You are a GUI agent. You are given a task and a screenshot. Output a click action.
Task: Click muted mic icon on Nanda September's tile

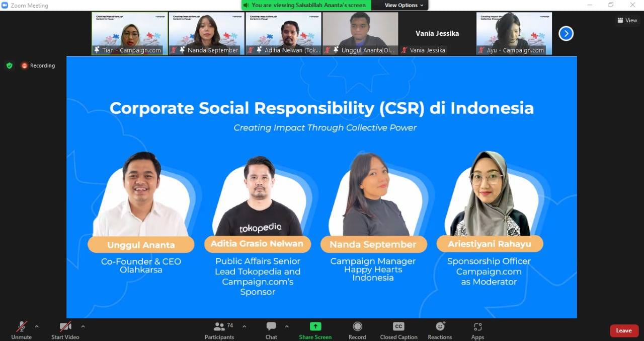174,50
